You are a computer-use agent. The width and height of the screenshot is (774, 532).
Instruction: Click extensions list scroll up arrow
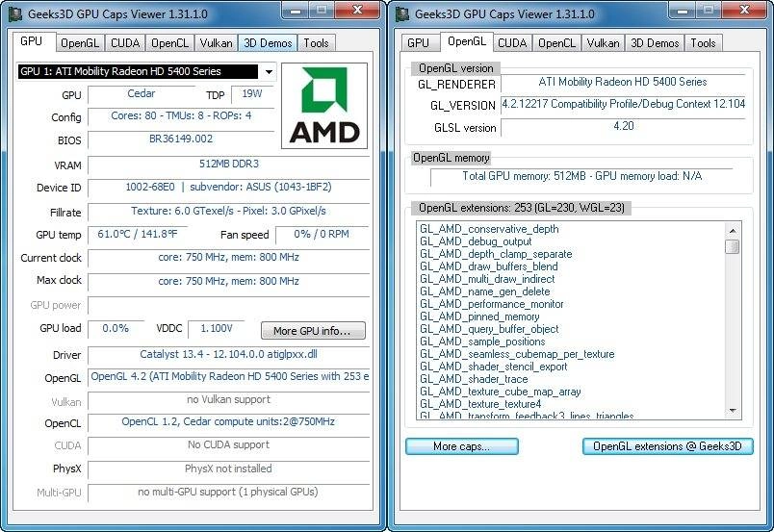pyautogui.click(x=733, y=230)
